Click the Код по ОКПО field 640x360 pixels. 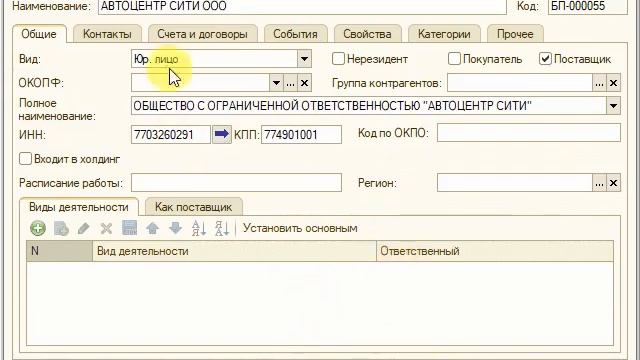coord(529,133)
